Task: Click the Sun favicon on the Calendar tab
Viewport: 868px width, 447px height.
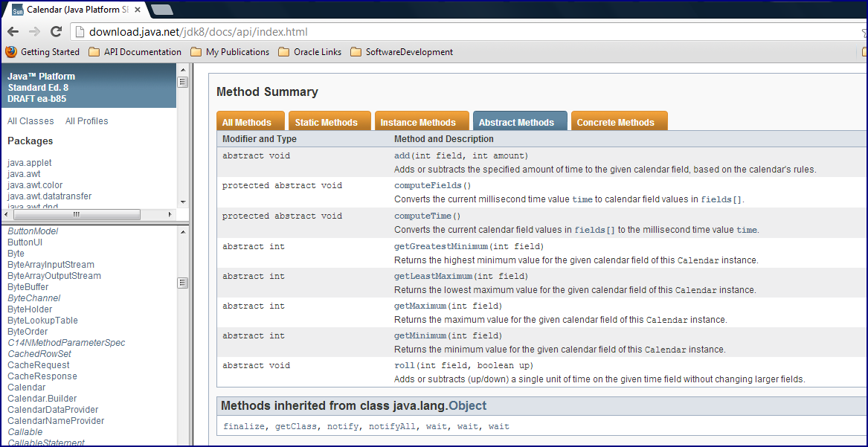Action: [x=18, y=10]
